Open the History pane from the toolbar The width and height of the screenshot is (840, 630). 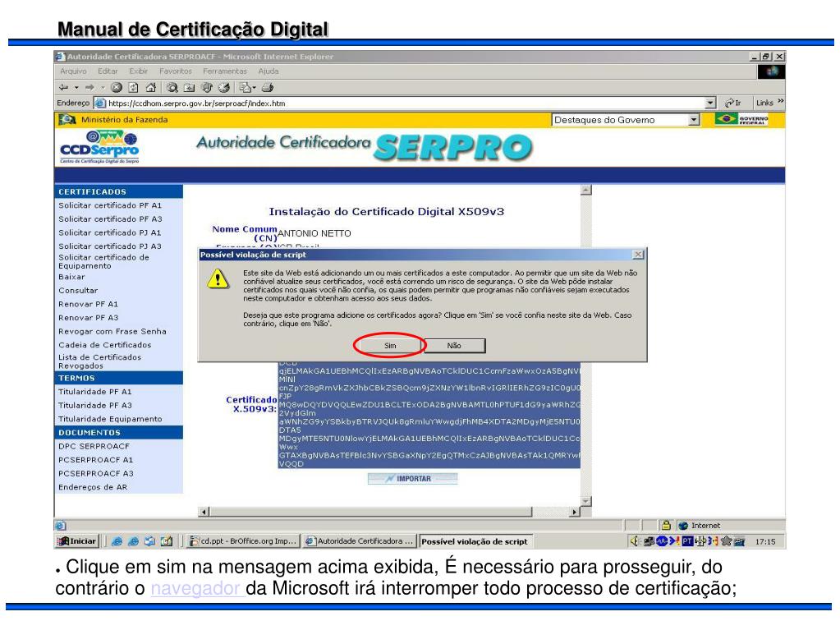click(x=224, y=87)
